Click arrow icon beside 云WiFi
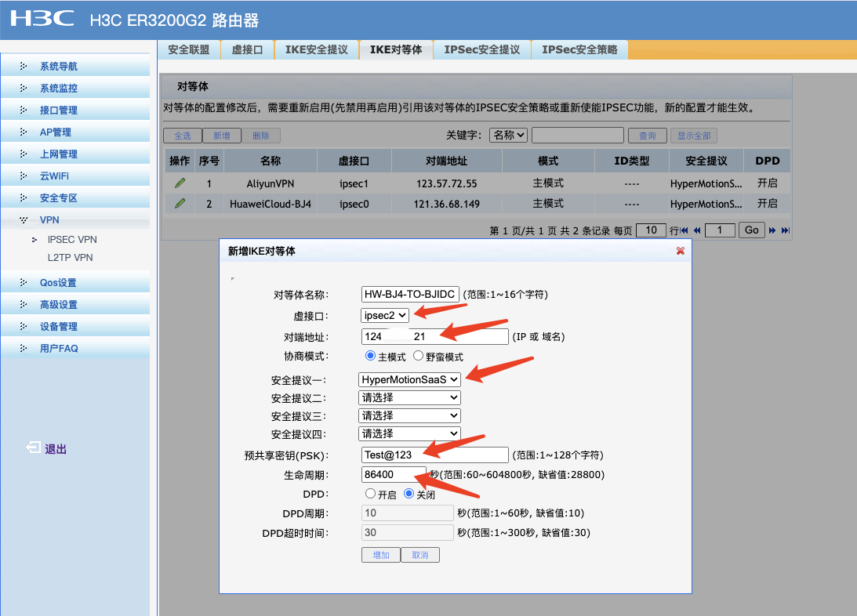This screenshot has height=616, width=857. pyautogui.click(x=23, y=176)
